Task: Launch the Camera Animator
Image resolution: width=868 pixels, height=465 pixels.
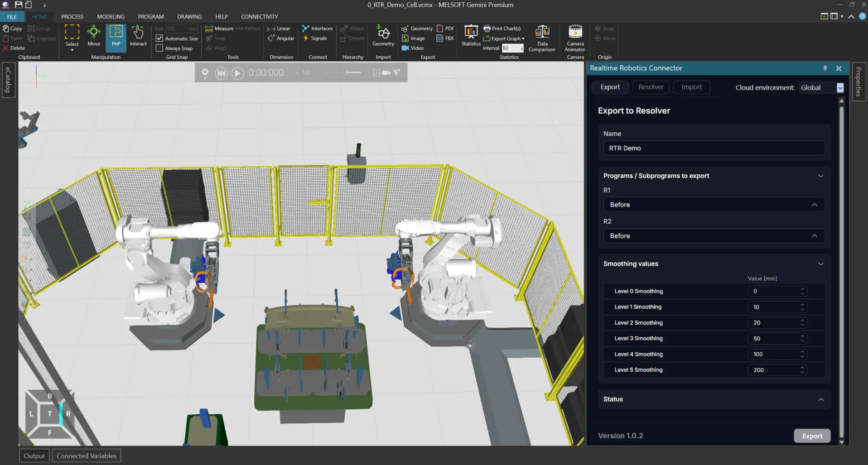Action: click(x=575, y=38)
